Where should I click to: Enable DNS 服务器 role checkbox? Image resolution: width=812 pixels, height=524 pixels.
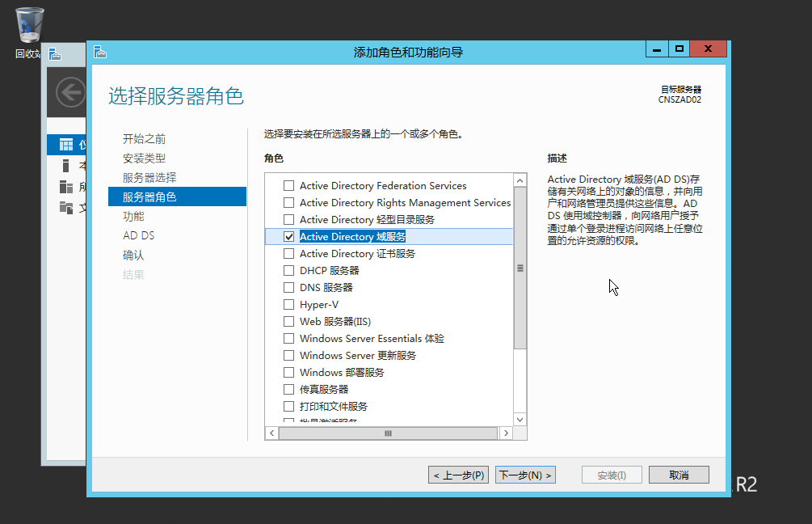tap(289, 288)
